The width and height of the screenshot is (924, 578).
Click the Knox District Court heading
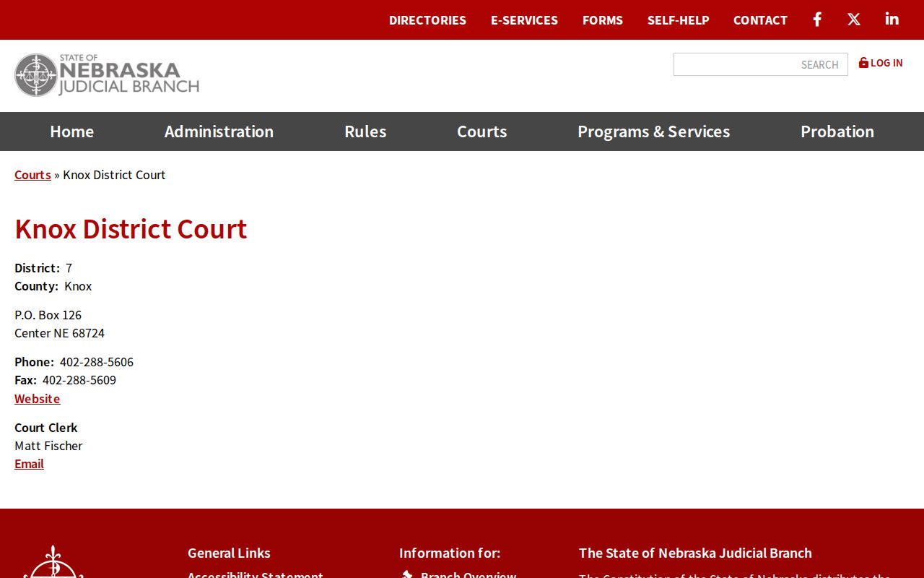pos(131,229)
